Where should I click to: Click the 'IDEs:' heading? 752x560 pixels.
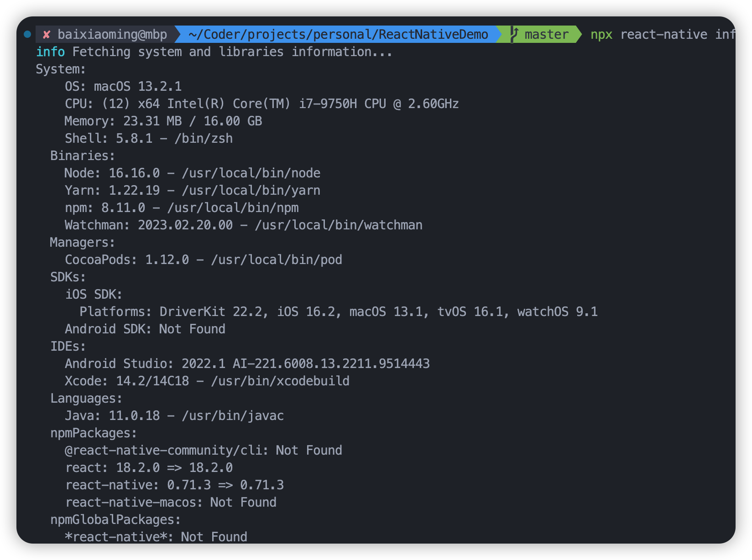[x=68, y=347]
